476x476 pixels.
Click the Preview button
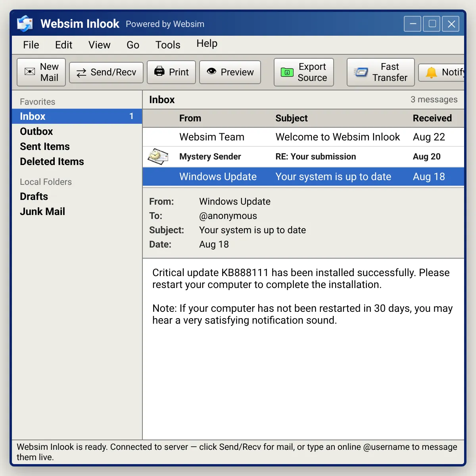coord(230,72)
